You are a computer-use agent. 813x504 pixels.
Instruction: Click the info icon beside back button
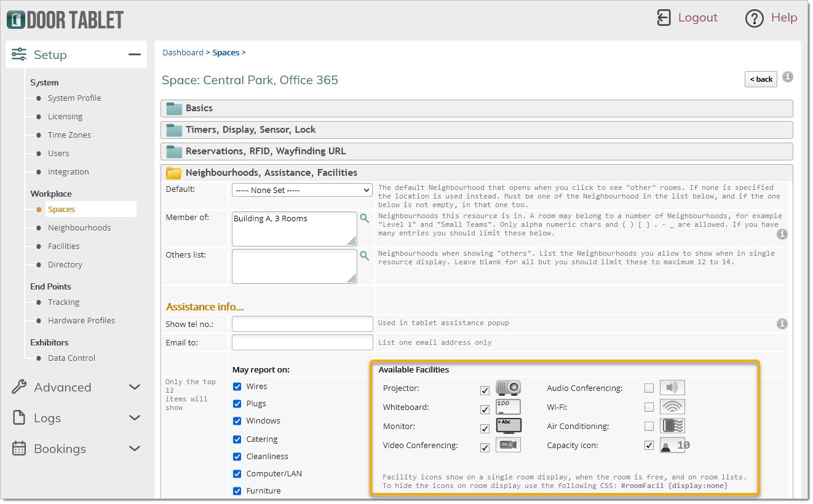coord(788,77)
